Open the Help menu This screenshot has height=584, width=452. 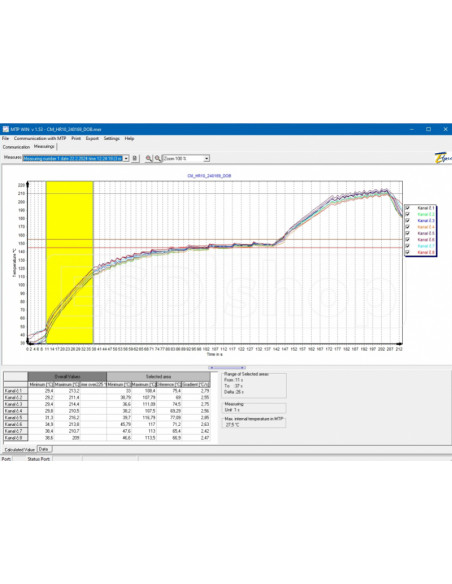(129, 138)
